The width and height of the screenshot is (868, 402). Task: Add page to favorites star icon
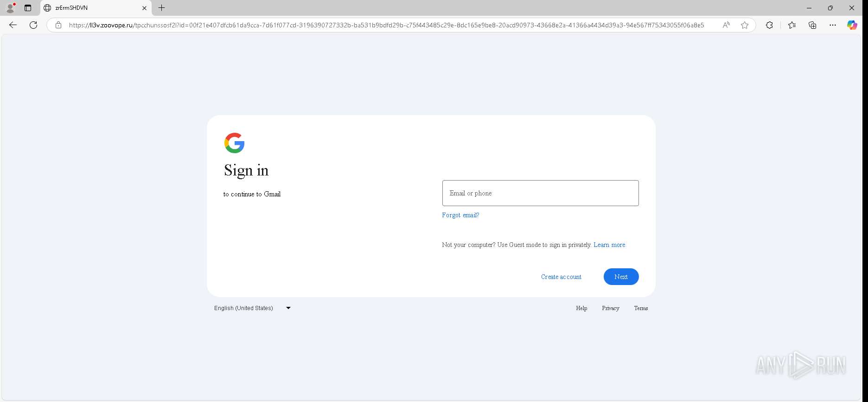click(x=745, y=25)
